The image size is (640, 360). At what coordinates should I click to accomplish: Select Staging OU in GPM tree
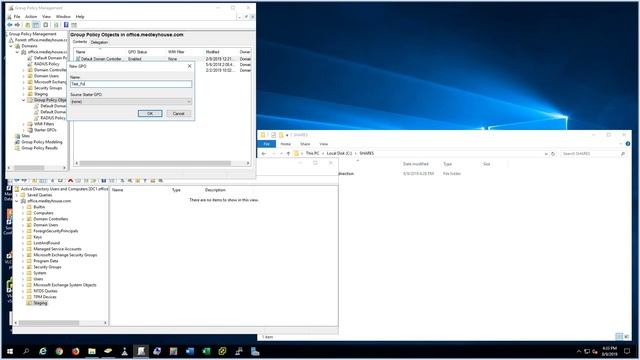click(x=41, y=94)
